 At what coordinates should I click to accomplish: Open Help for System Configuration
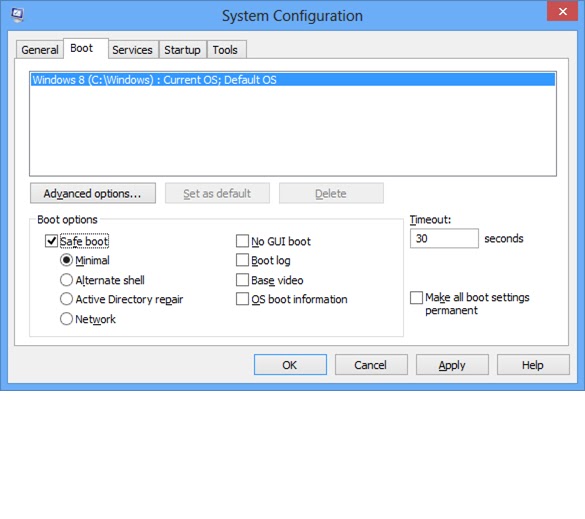tap(533, 365)
